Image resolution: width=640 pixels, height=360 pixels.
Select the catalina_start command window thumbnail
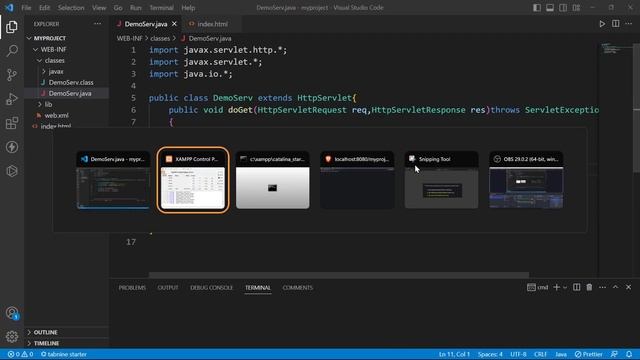(273, 180)
